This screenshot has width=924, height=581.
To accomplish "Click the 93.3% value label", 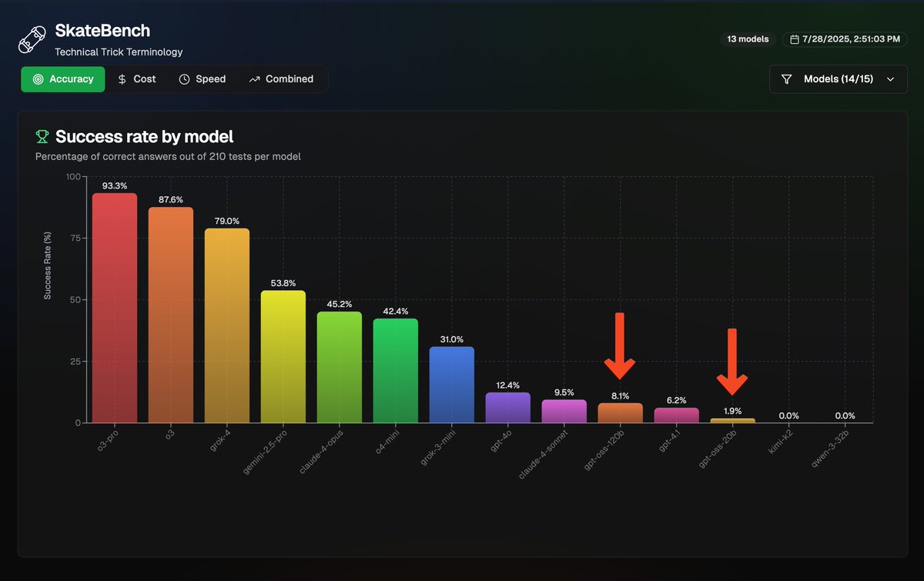I will [115, 185].
